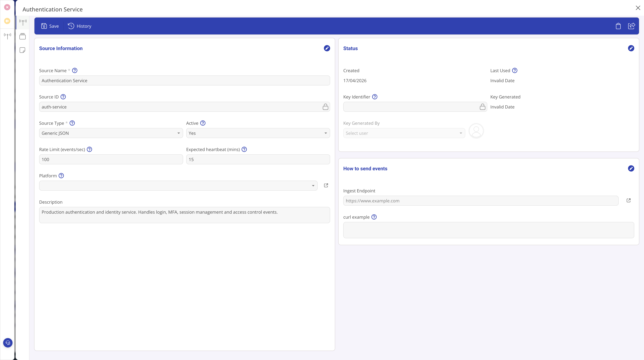This screenshot has width=644, height=360.
Task: Open the support headset icon at bottom left
Action: (x=8, y=342)
